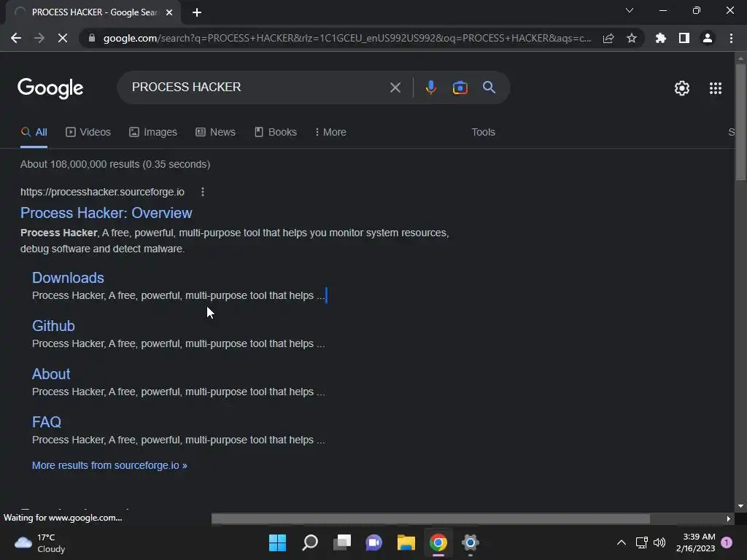This screenshot has height=560, width=747.
Task: Open File Explorer from taskbar
Action: click(x=406, y=542)
